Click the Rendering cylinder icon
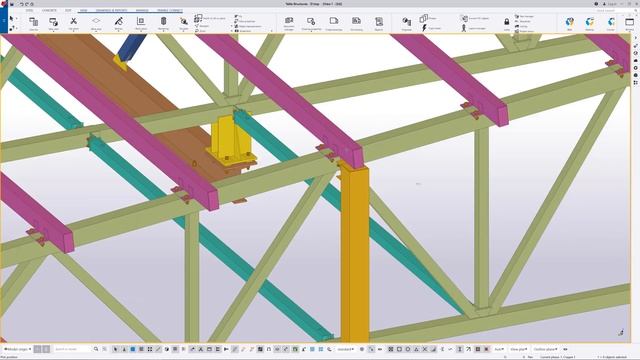 (x=163, y=23)
